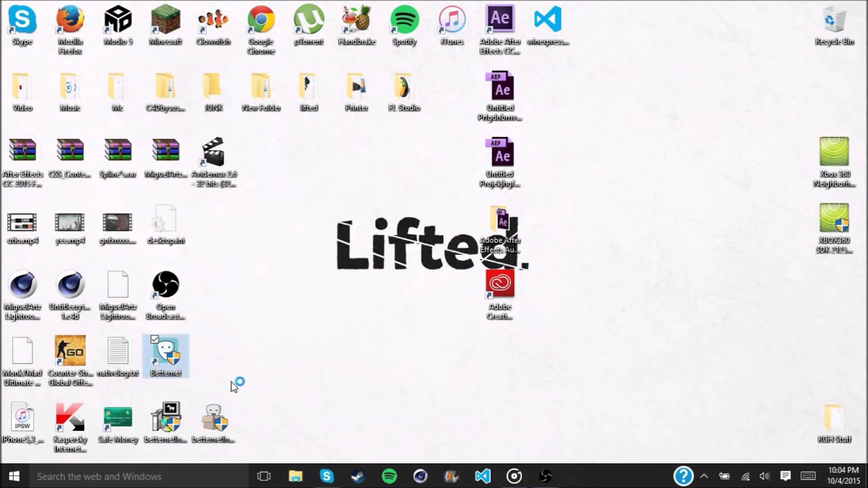The width and height of the screenshot is (868, 488).
Task: Open the Open Broadcaster desktop shortcut
Action: pos(165,296)
